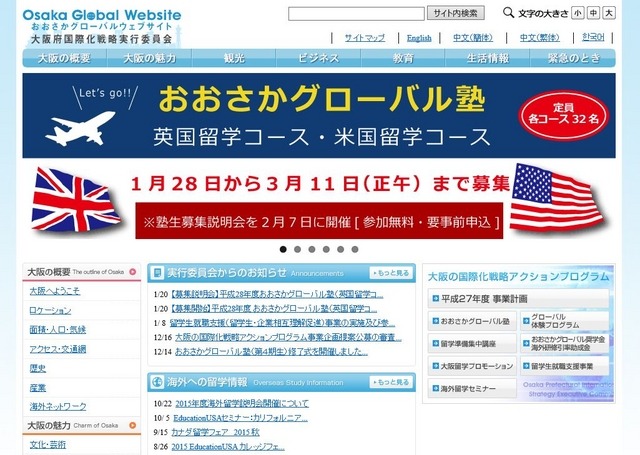Open the 12/16 大阪の国際化戦略 announcement link
Viewport: 640px width, 455px height.
(x=288, y=337)
